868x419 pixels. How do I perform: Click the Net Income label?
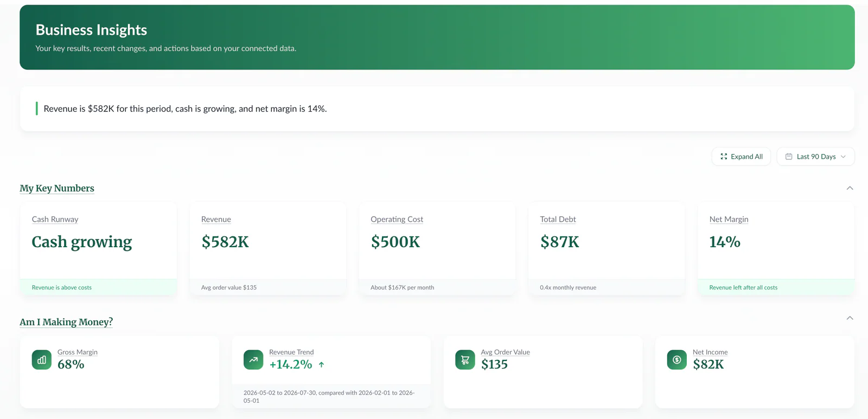pos(710,352)
